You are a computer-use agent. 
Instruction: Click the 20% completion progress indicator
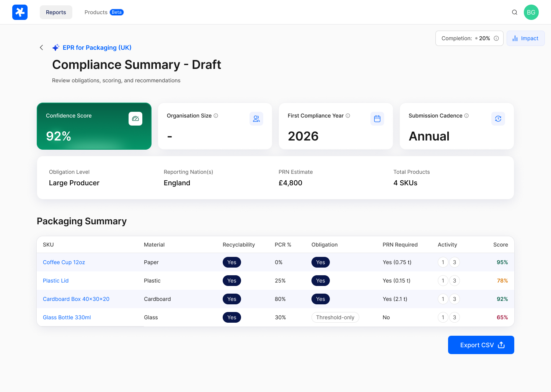pyautogui.click(x=483, y=38)
